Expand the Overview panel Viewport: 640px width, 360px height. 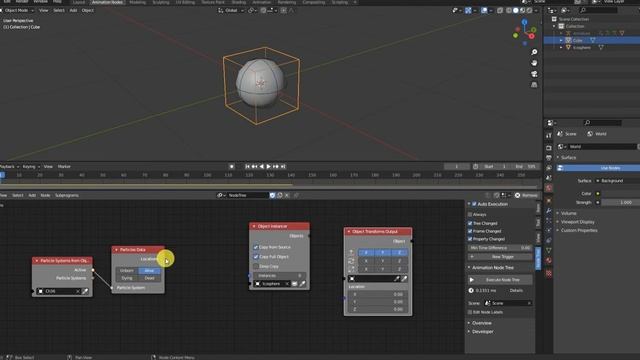pyautogui.click(x=482, y=323)
